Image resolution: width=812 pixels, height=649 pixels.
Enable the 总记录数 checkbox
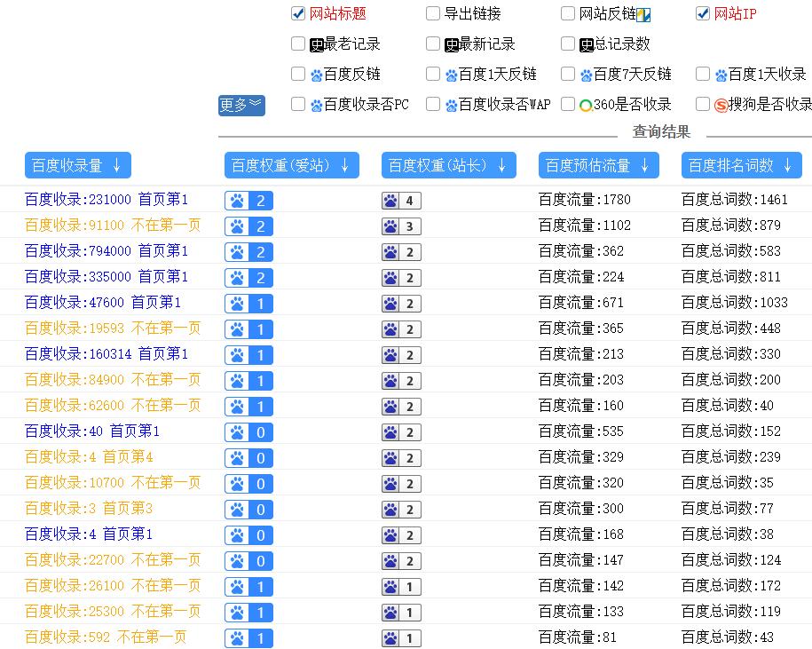pos(568,44)
